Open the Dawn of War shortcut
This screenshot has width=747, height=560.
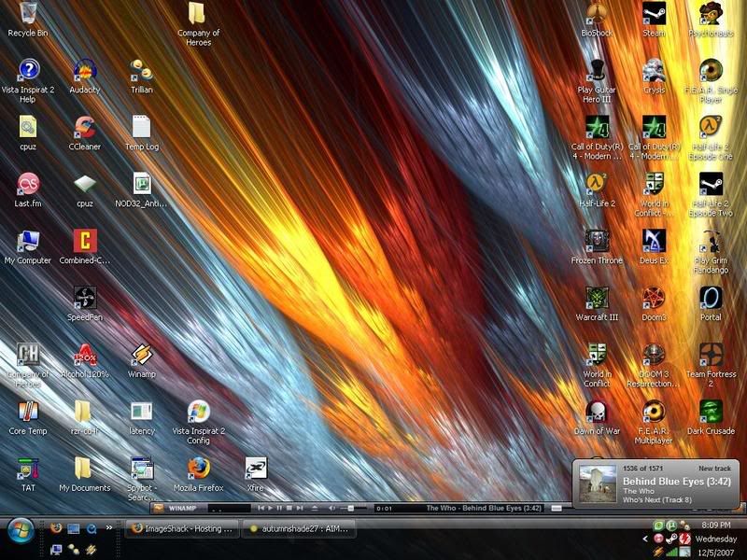(597, 417)
